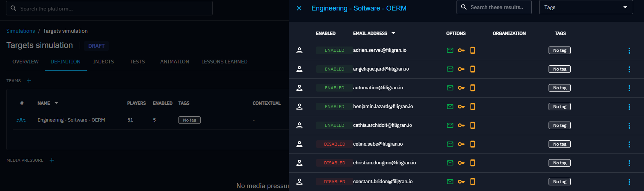644x191 pixels.
Task: Click the DISABLED status chip for christian.dongmo@filigran.io
Action: coord(334,163)
